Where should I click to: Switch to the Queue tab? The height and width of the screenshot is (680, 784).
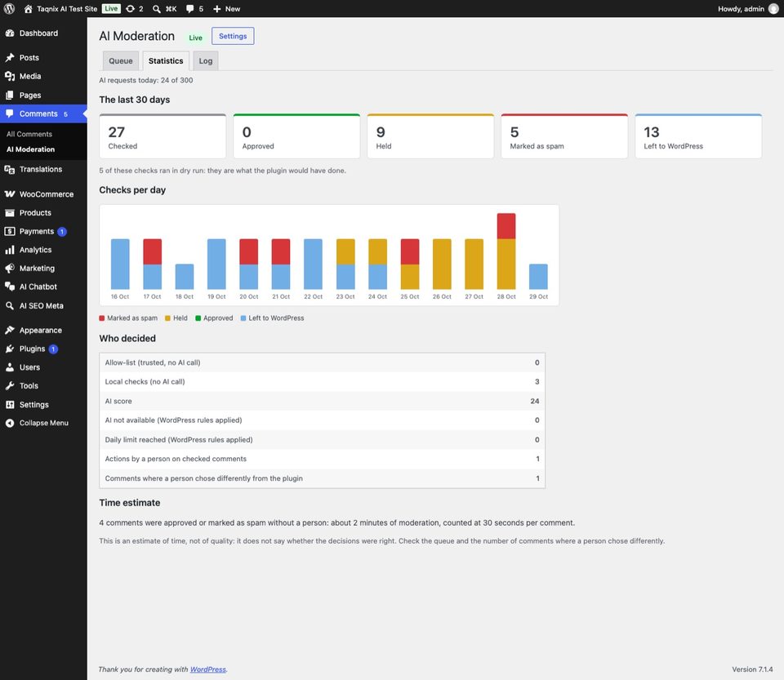click(x=121, y=61)
